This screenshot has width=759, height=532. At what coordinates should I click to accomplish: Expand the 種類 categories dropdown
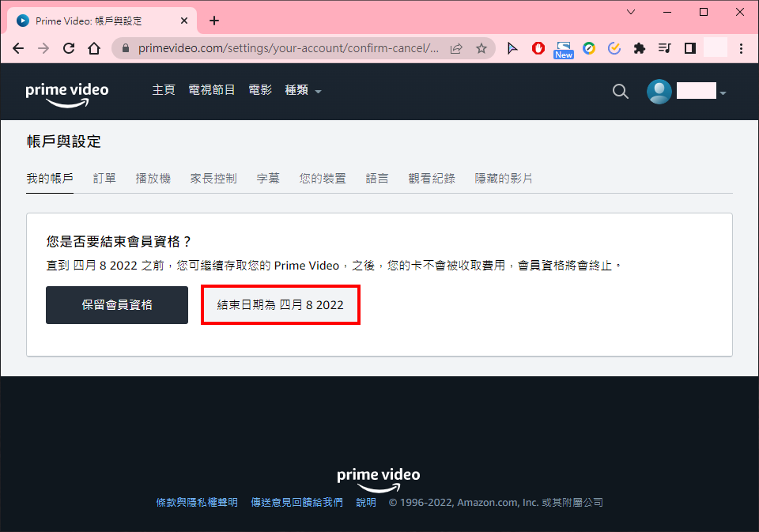(x=303, y=91)
